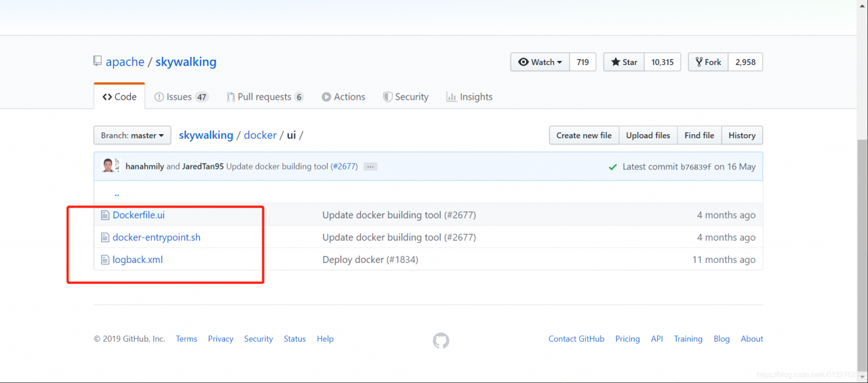Viewport: 868px width, 383px height.
Task: Open the Actions tab
Action: (x=343, y=97)
